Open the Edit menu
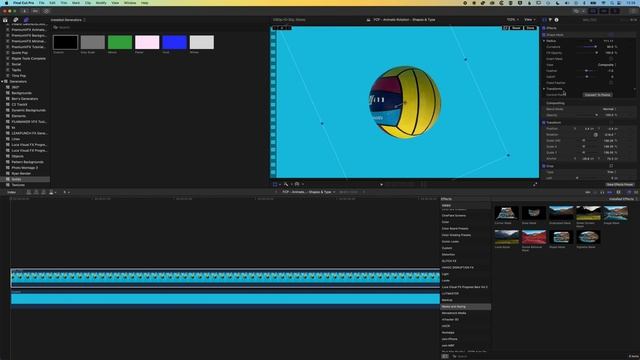The height and width of the screenshot is (360, 640). coord(52,3)
